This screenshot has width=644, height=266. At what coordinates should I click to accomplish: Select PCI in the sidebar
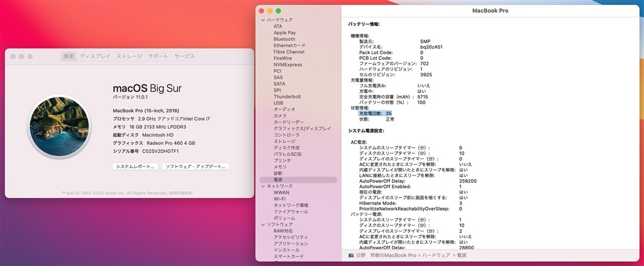[277, 71]
